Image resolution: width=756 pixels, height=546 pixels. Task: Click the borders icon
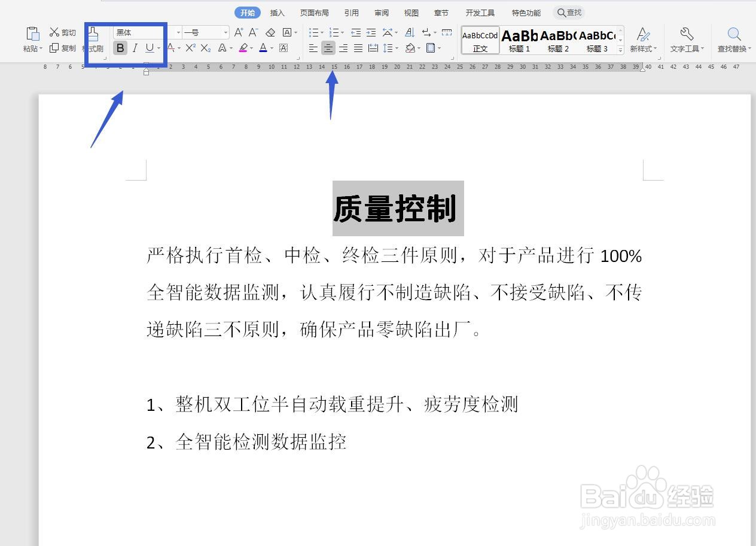pos(431,48)
